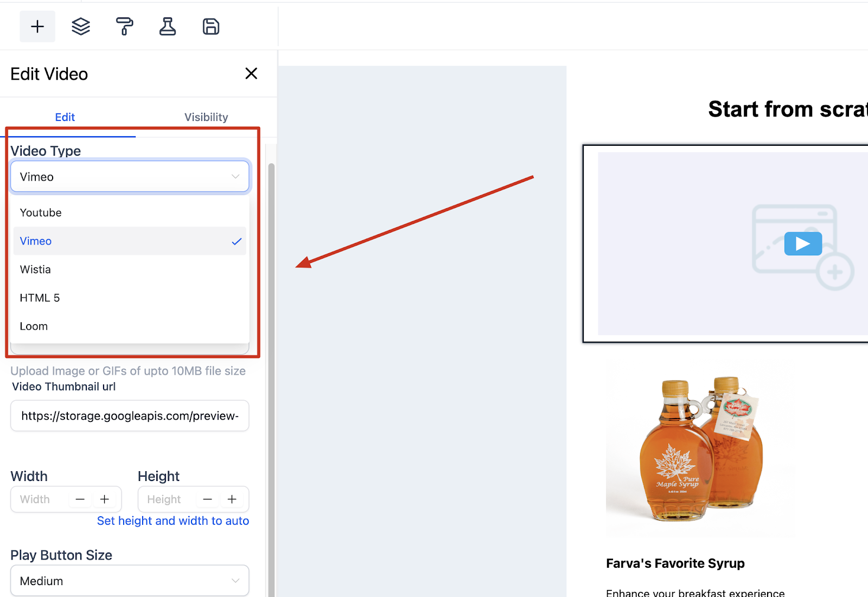868x597 pixels.
Task: Click the blue play button on video placeholder
Action: tap(803, 244)
